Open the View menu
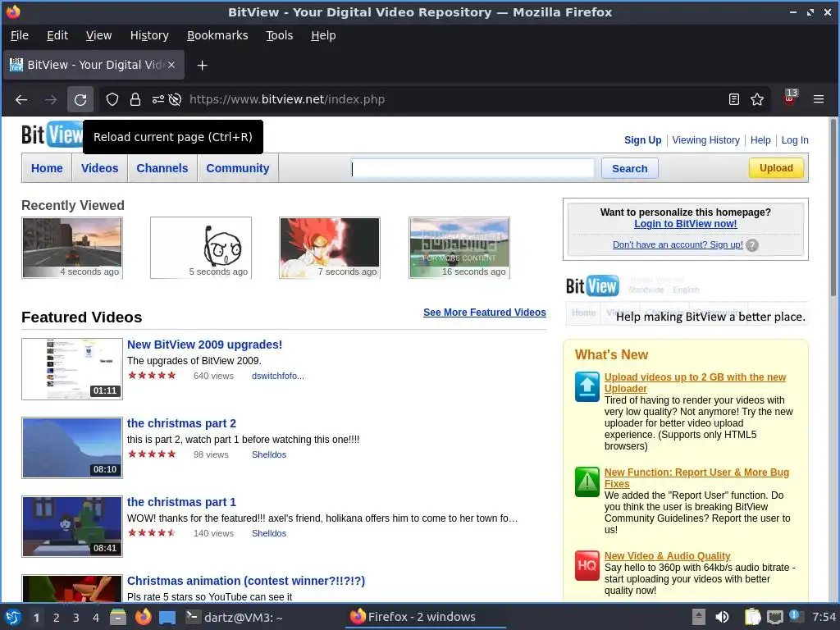Image resolution: width=840 pixels, height=630 pixels. click(x=98, y=35)
